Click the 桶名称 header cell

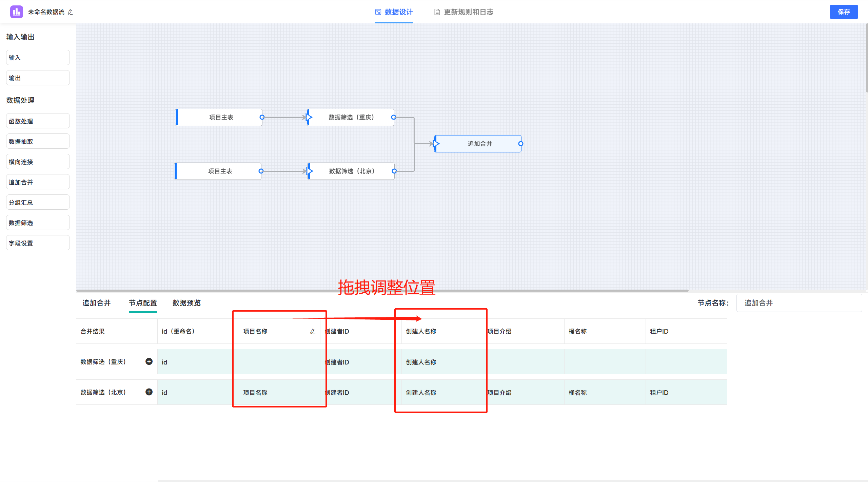[605, 331]
